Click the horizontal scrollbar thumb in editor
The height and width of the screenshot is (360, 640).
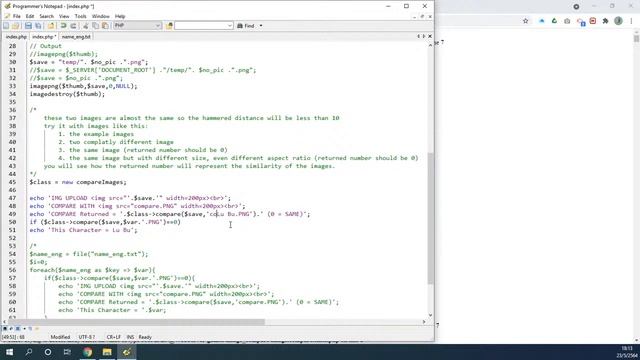[x=137, y=322]
